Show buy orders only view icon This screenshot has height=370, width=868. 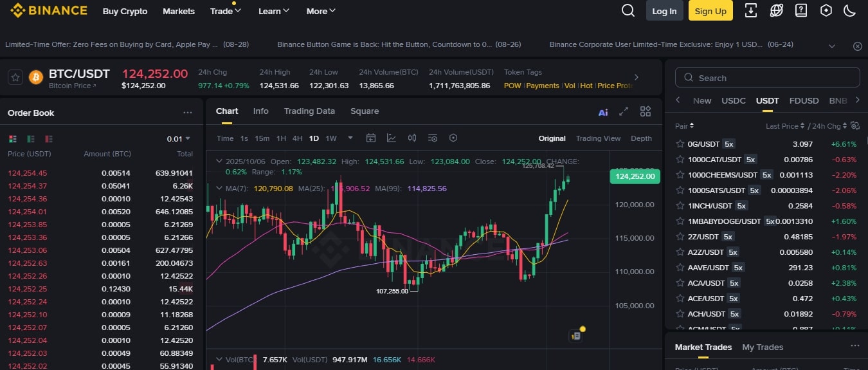(x=31, y=139)
